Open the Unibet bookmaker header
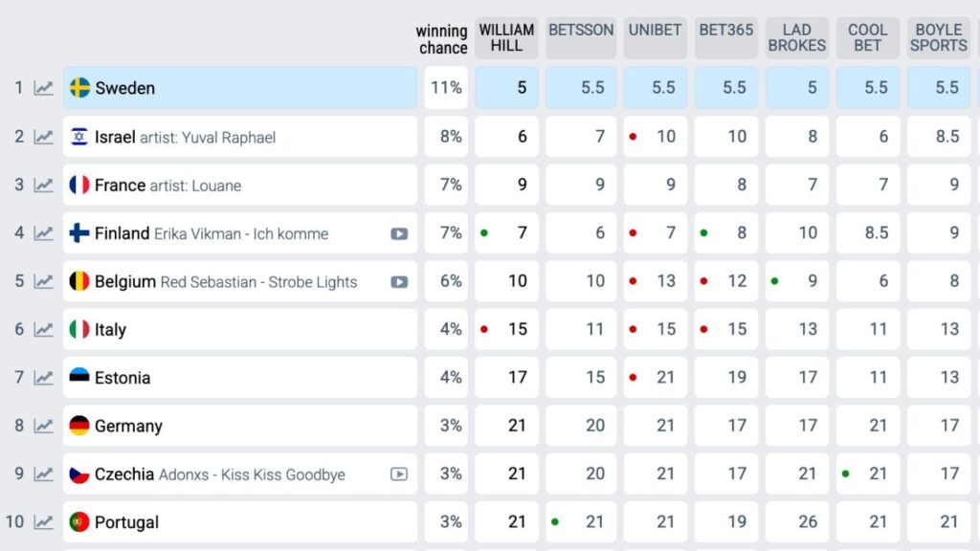 [655, 31]
